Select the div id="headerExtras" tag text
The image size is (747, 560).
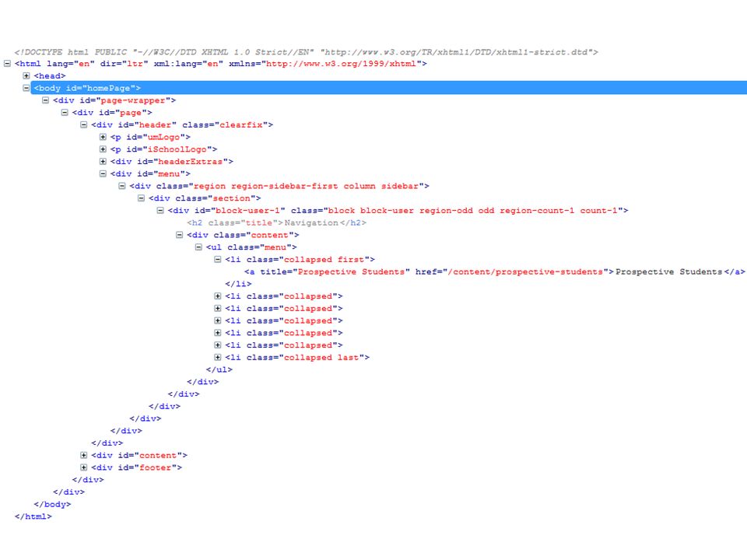pyautogui.click(x=171, y=162)
